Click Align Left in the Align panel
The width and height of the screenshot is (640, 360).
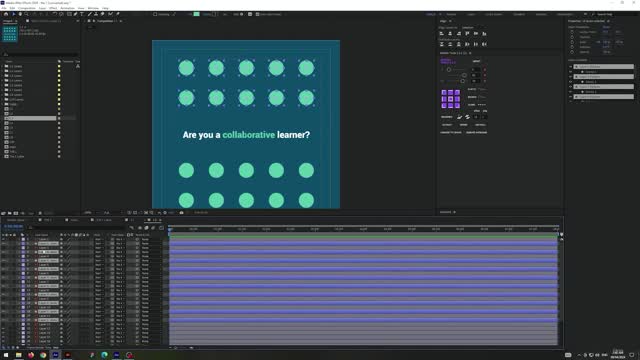442,33
